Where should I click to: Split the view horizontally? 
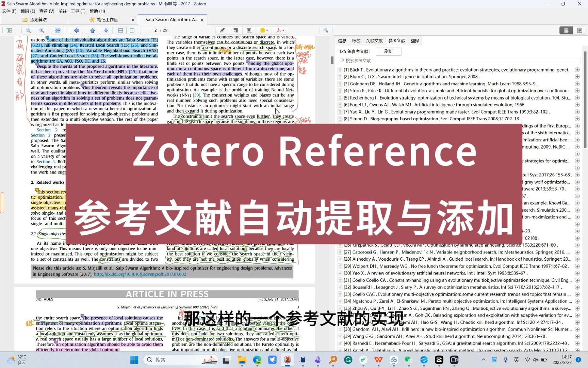coord(120,30)
